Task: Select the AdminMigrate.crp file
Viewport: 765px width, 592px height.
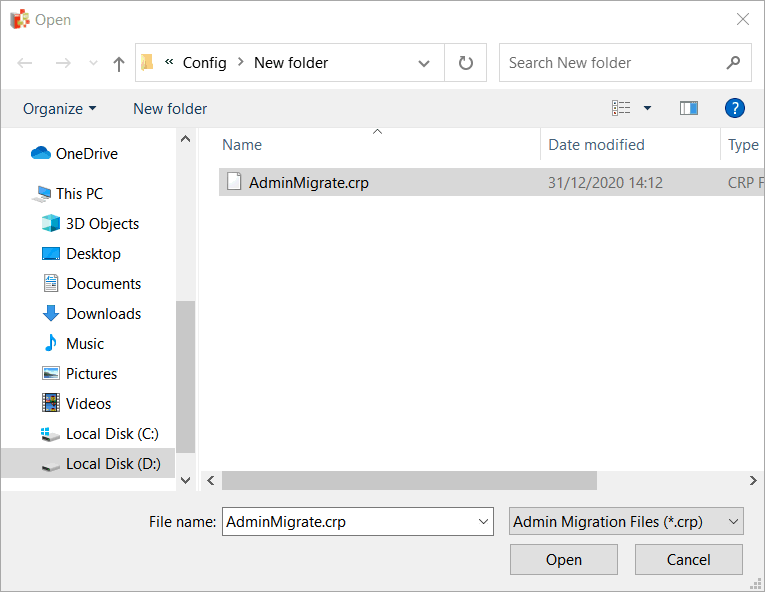Action: click(x=308, y=183)
